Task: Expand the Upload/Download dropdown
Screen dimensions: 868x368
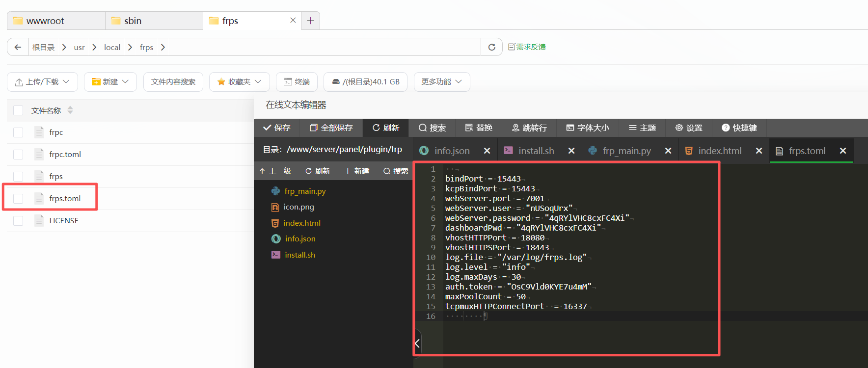Action: (42, 82)
